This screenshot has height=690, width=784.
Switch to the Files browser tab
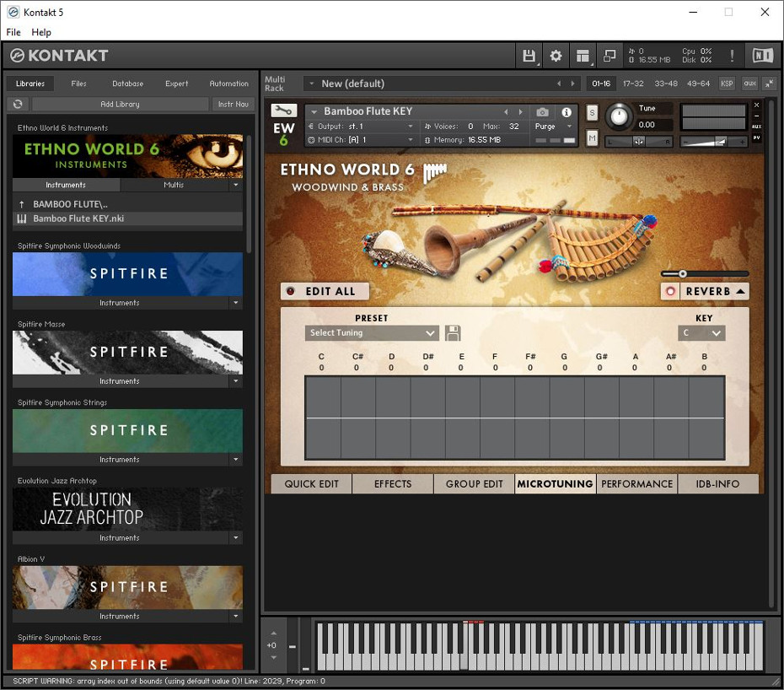click(78, 84)
